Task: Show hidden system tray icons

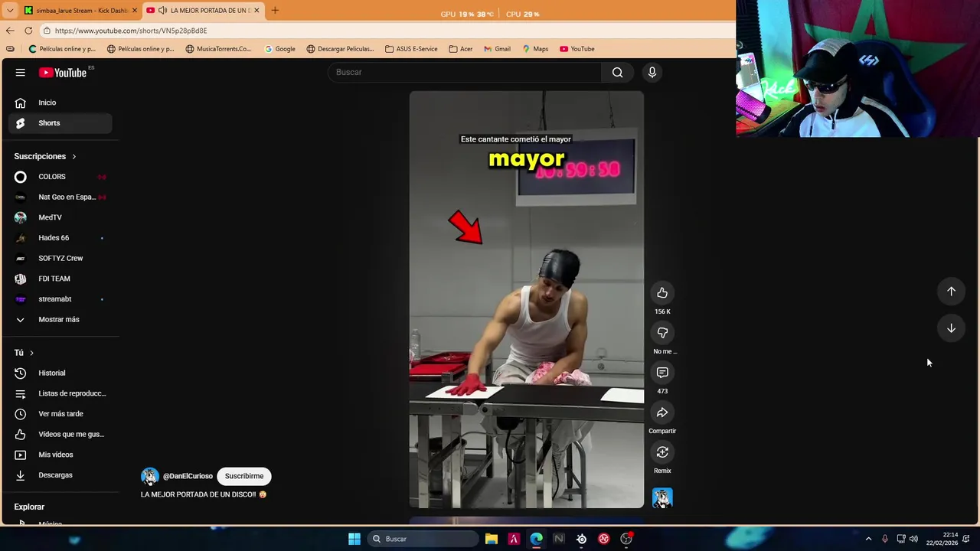Action: pyautogui.click(x=868, y=539)
